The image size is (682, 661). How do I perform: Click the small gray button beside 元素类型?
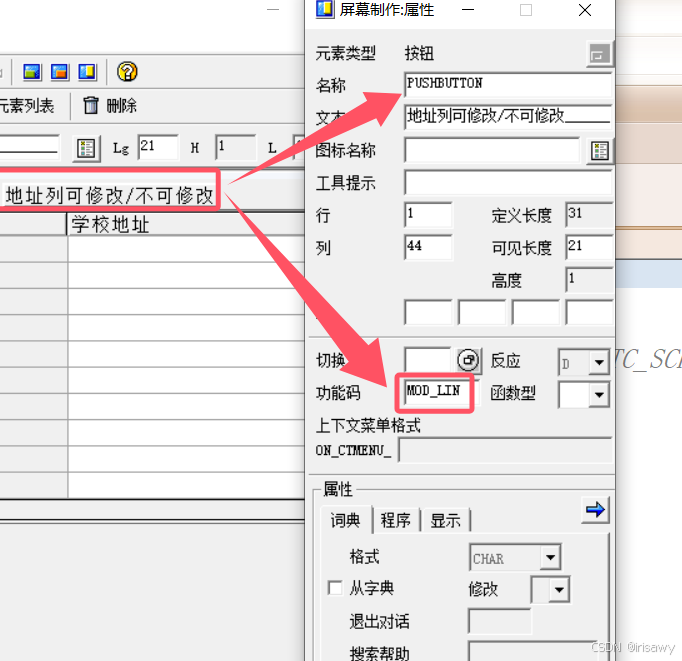tap(599, 54)
